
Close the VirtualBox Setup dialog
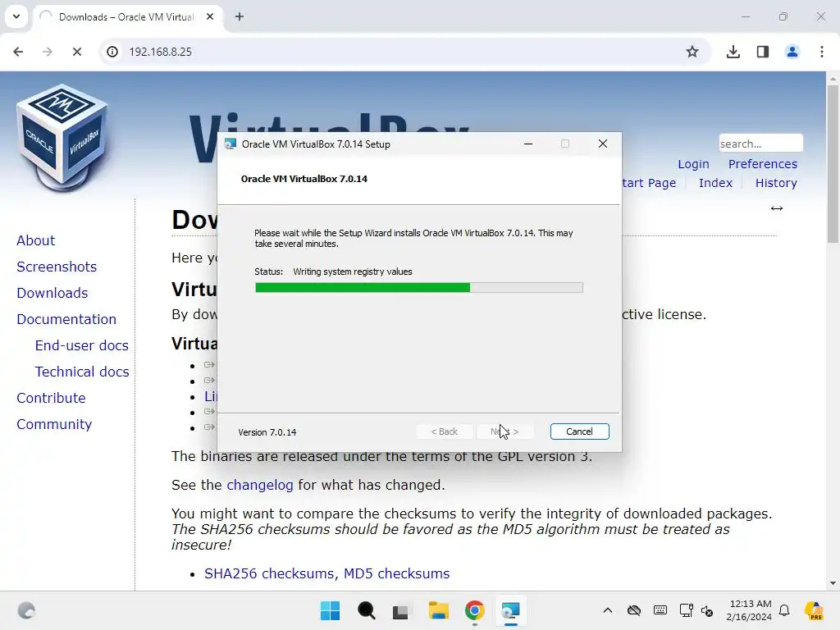tap(603, 144)
